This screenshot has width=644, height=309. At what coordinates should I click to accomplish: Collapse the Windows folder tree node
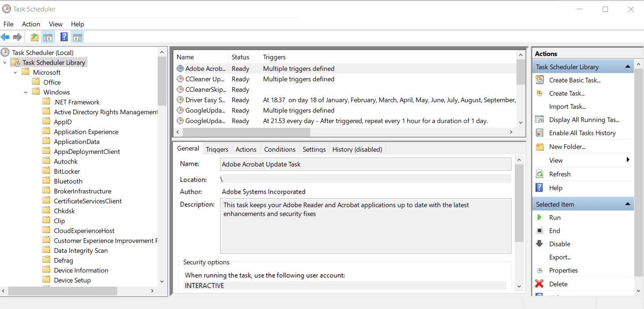click(x=26, y=92)
